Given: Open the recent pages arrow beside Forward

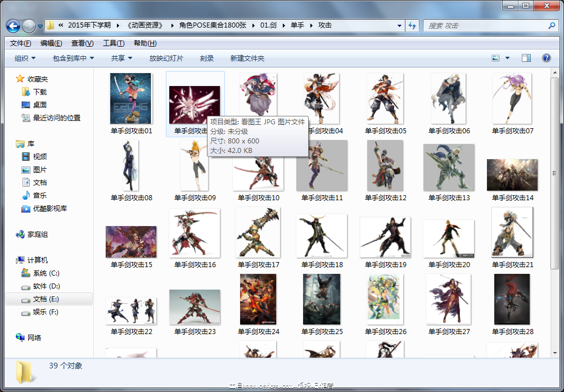Looking at the screenshot, I should click(40, 26).
